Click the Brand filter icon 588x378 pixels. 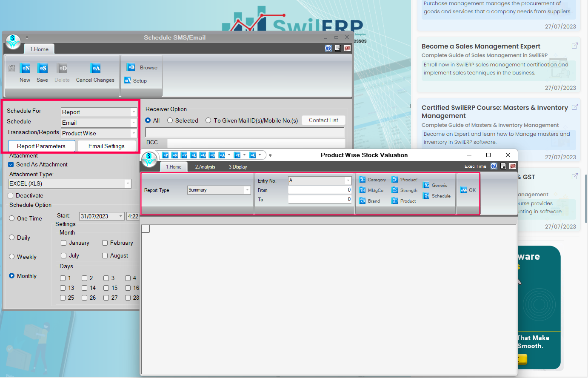[x=362, y=201]
